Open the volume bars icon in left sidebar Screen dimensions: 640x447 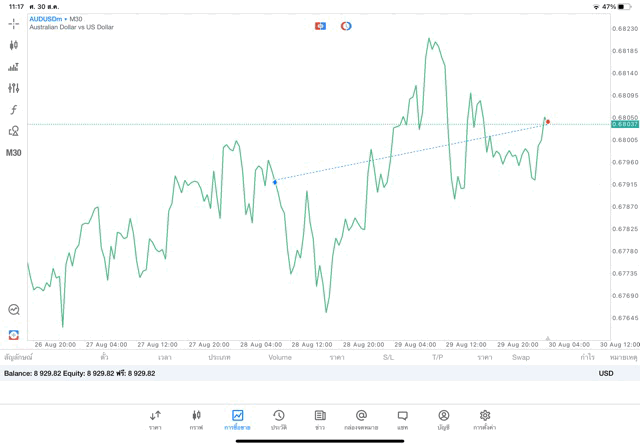tap(14, 67)
